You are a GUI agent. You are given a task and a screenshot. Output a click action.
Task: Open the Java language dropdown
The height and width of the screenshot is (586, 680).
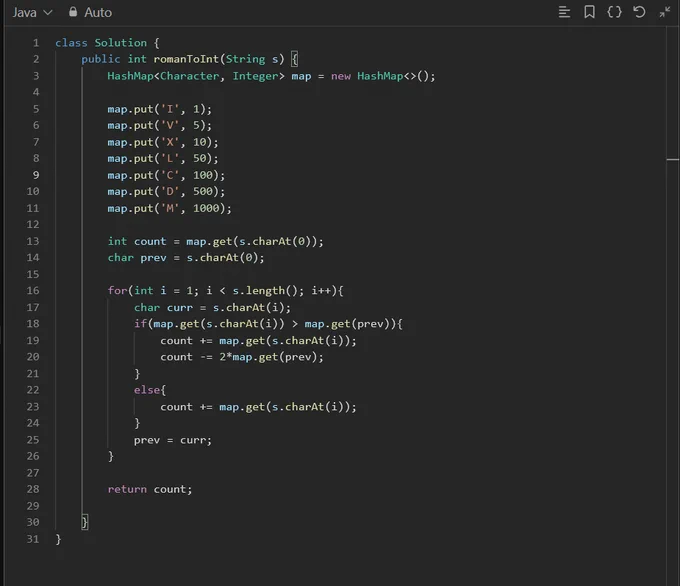pos(32,13)
